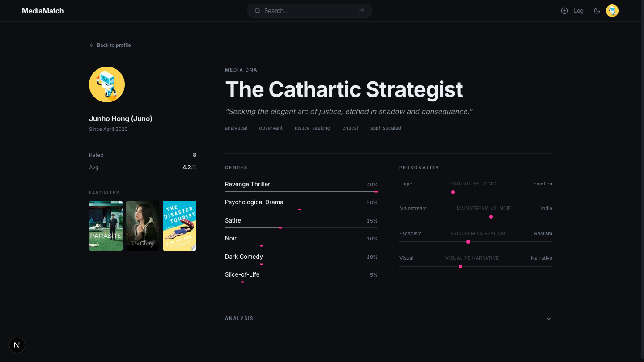Toggle the Escapism vs Realism personality marker
Viewport: 644px width, 362px height.
(x=468, y=241)
